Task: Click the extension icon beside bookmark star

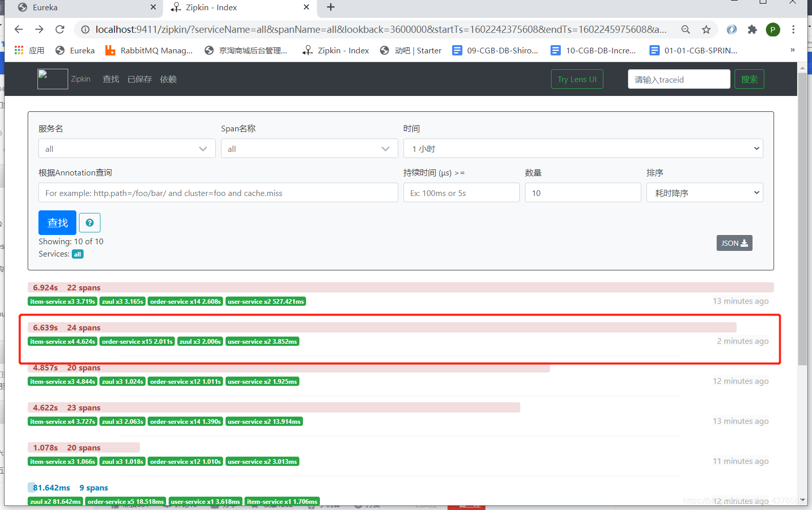Action: coord(732,29)
